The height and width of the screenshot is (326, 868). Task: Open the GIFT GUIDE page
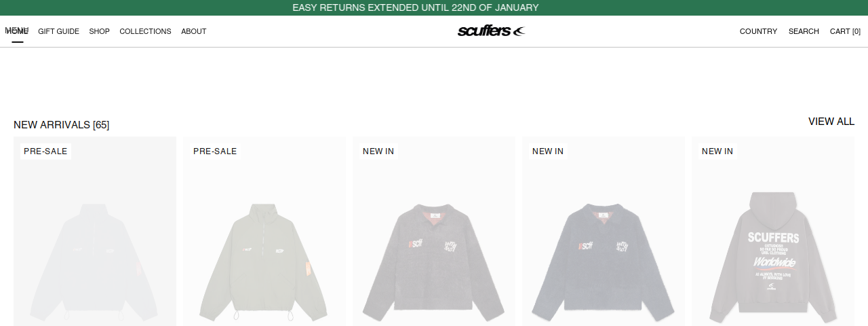click(x=58, y=31)
